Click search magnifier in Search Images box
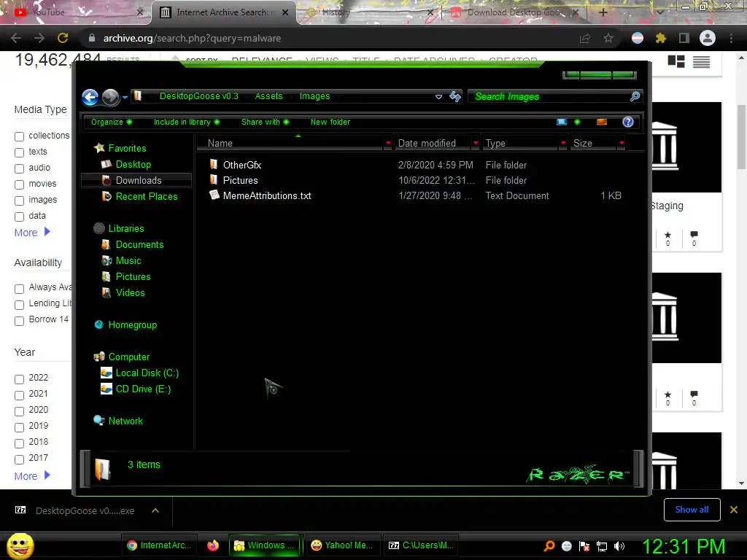This screenshot has height=560, width=747. coord(635,97)
